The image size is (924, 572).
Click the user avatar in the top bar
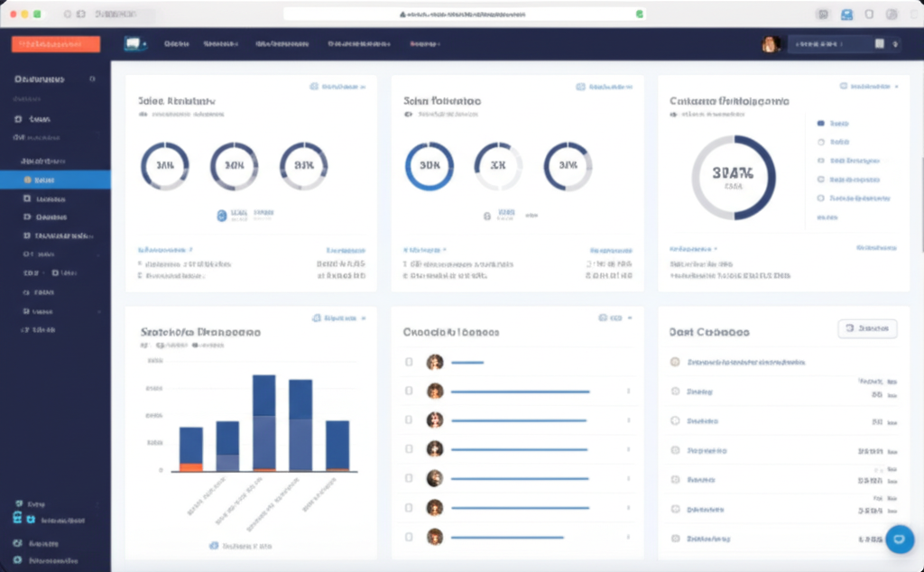pyautogui.click(x=771, y=44)
